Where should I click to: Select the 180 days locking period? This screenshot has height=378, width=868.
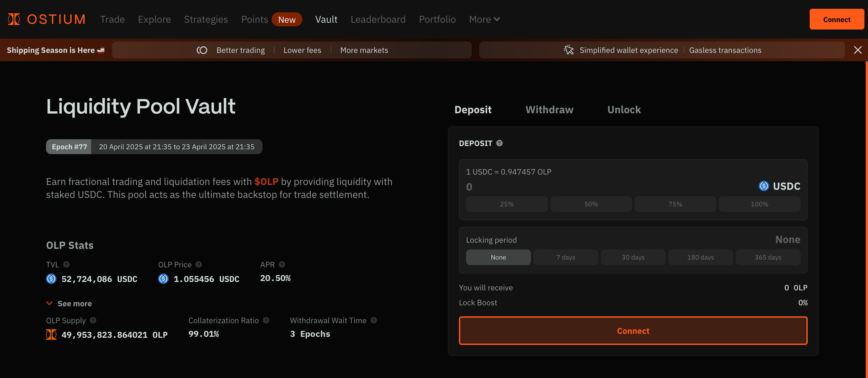pos(700,257)
